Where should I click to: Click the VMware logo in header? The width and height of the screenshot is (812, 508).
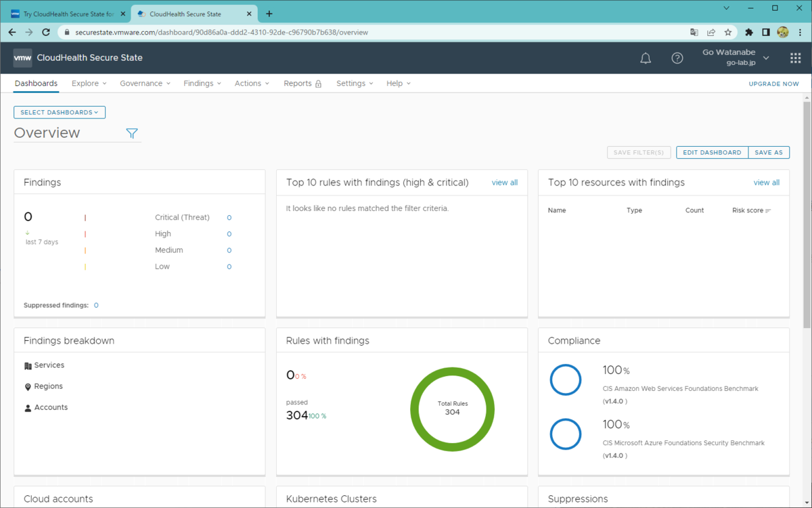tap(22, 58)
